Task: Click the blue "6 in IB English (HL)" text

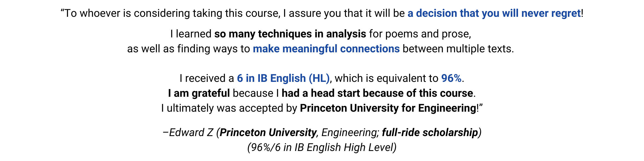Action: tap(283, 78)
